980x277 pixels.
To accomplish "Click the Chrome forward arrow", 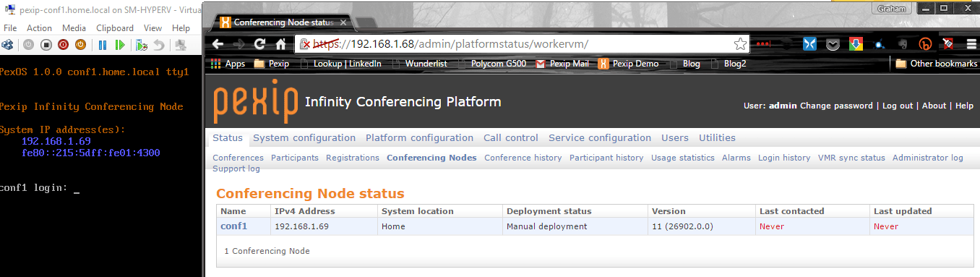I will coord(238,44).
